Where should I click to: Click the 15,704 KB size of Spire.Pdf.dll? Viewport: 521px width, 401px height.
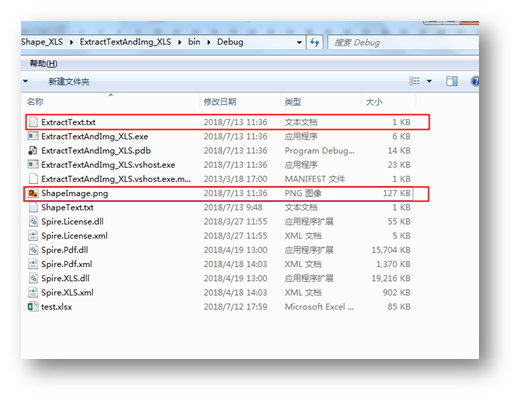pyautogui.click(x=391, y=250)
